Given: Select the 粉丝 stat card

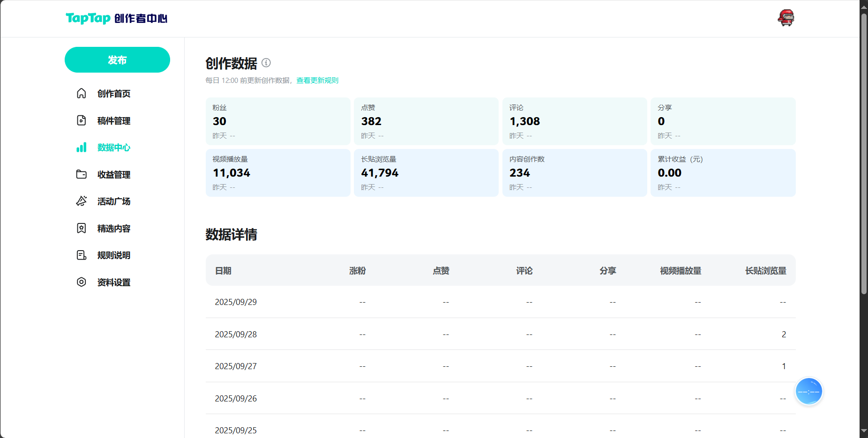Looking at the screenshot, I should [278, 121].
